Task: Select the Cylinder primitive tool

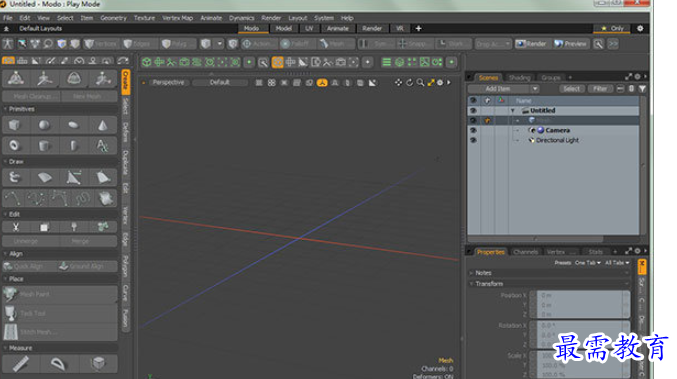Action: point(44,145)
